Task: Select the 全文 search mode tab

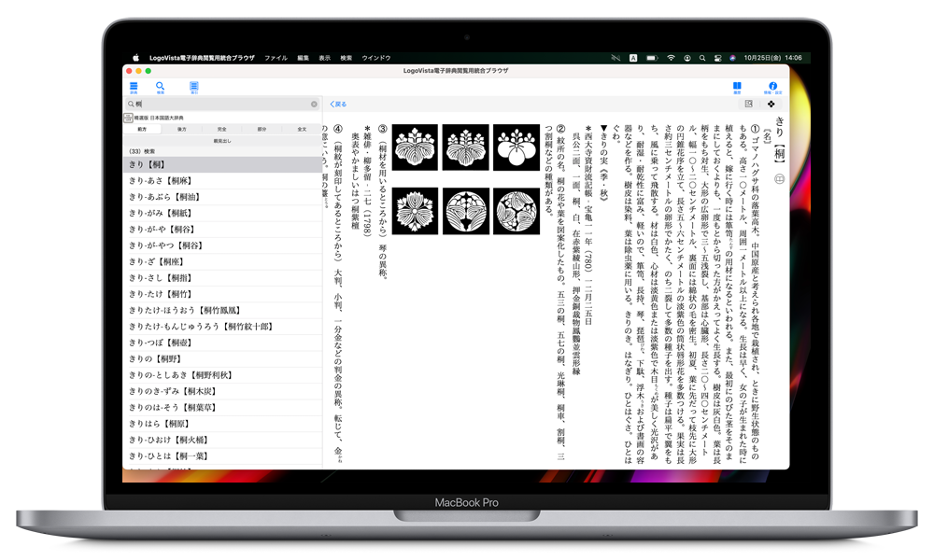Action: pyautogui.click(x=302, y=129)
